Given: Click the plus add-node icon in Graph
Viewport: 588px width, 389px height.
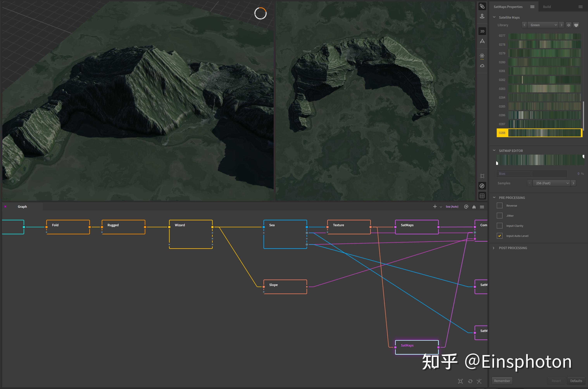Looking at the screenshot, I should (x=435, y=207).
